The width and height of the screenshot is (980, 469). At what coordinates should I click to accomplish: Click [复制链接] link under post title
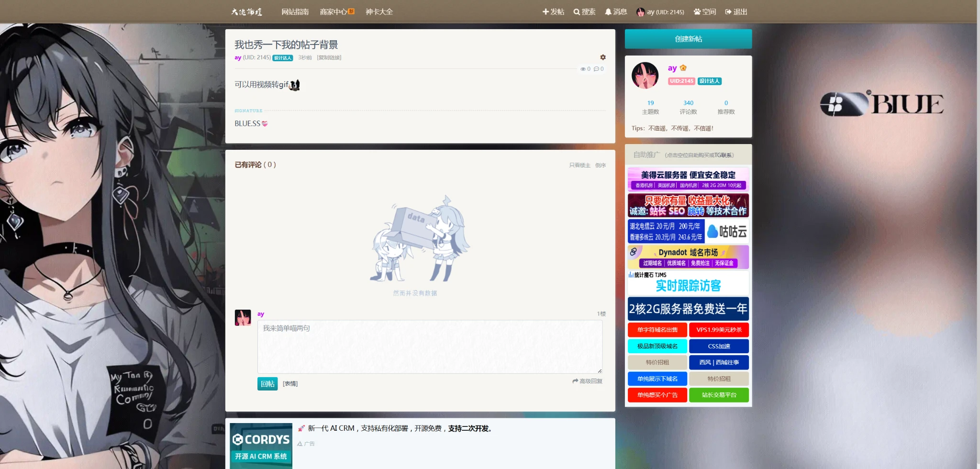329,57
